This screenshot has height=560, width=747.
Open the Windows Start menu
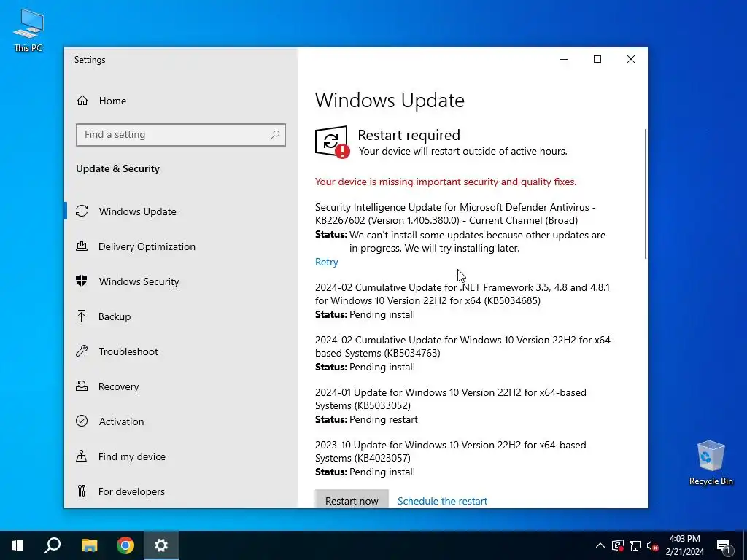pyautogui.click(x=18, y=545)
